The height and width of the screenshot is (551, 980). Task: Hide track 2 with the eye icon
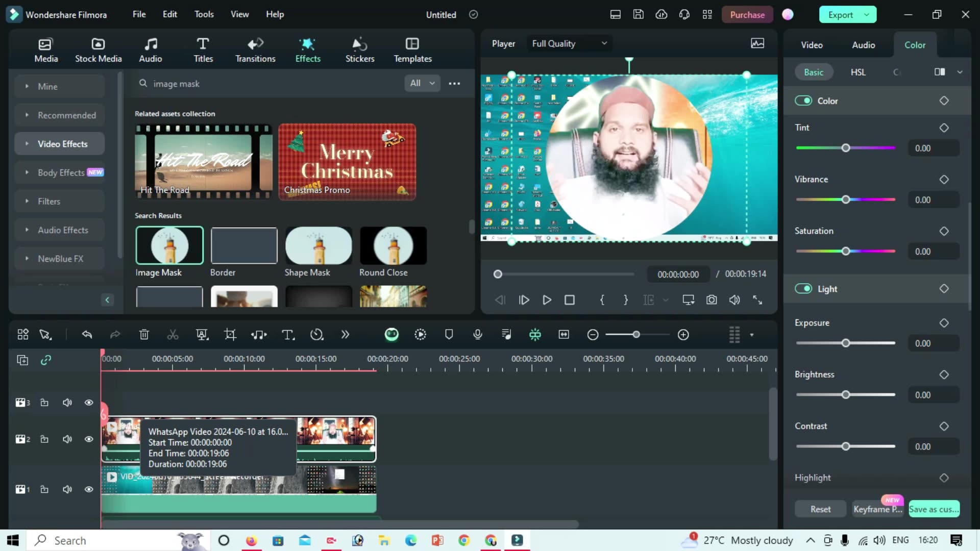[88, 439]
